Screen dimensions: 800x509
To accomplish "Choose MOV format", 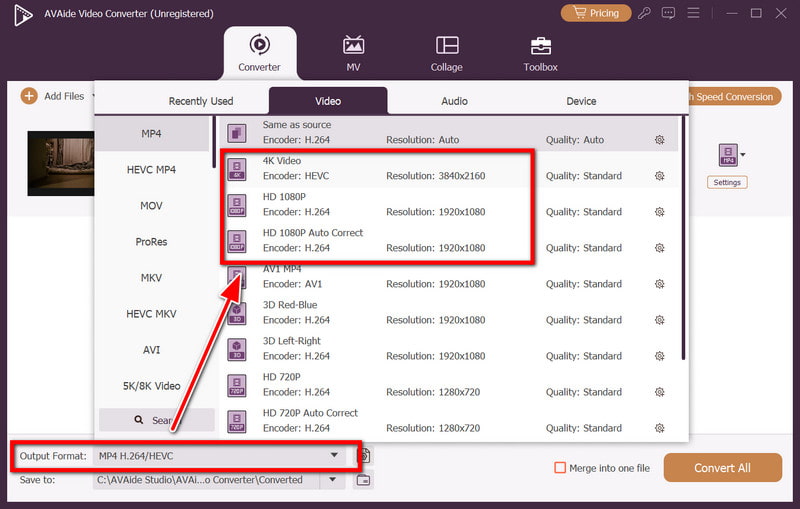I will 152,206.
